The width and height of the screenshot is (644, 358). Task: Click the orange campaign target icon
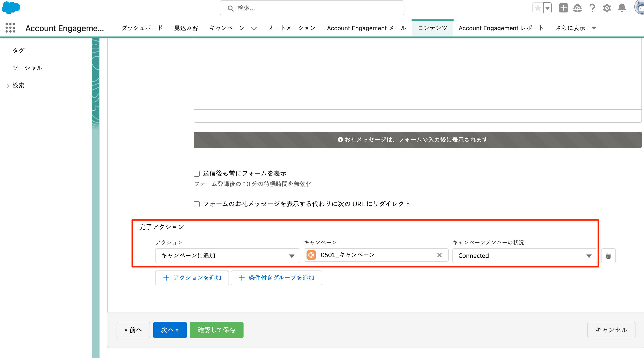coord(311,255)
